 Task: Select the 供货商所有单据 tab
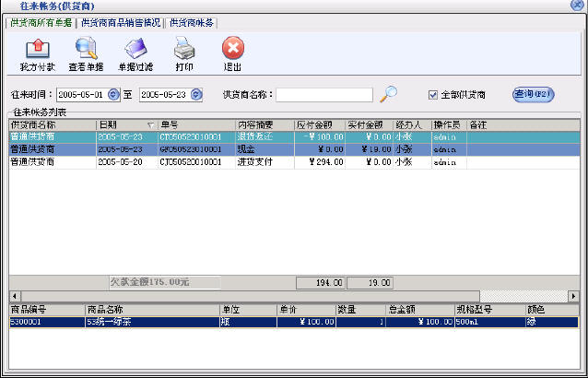click(x=41, y=22)
